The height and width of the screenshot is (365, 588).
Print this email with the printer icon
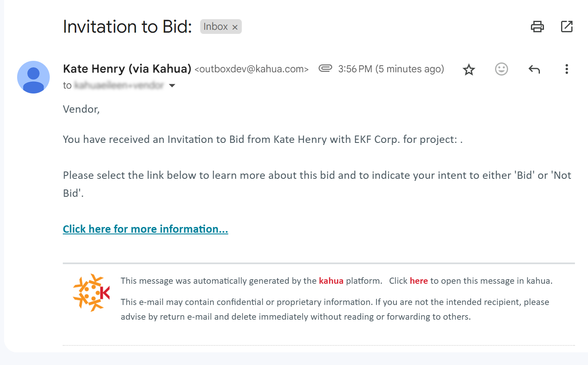[x=537, y=27]
